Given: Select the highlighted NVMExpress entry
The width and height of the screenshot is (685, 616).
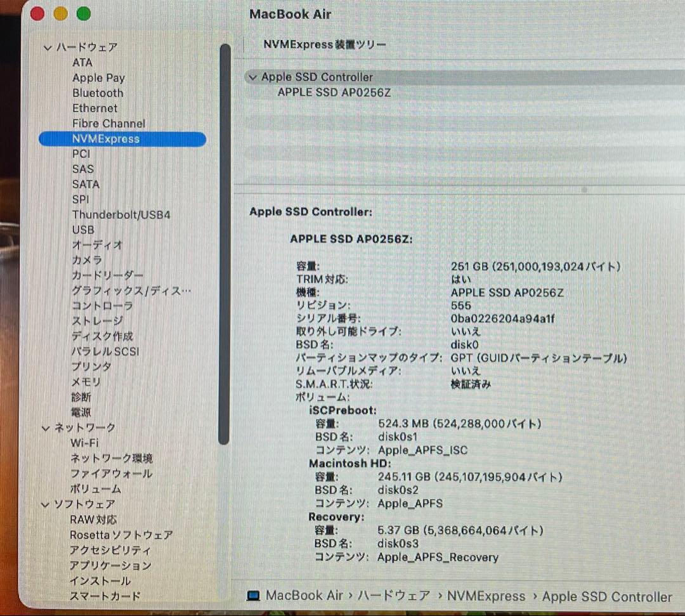Looking at the screenshot, I should point(122,139).
